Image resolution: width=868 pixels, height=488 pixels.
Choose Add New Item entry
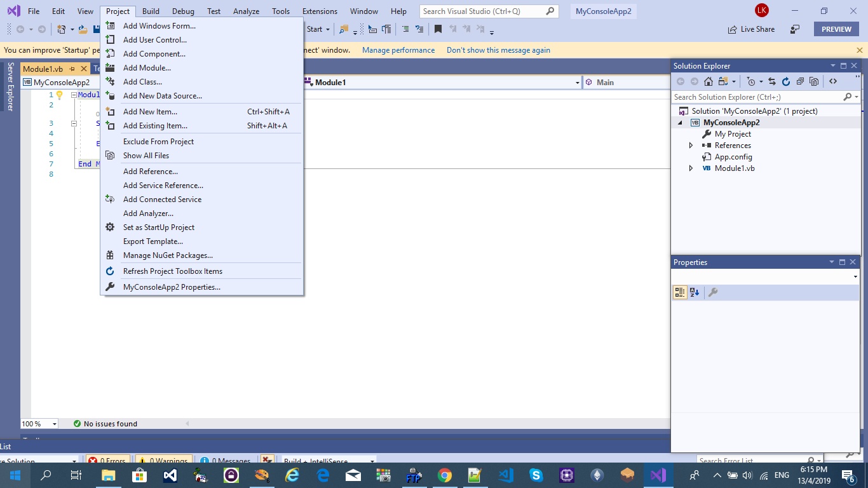pyautogui.click(x=202, y=112)
